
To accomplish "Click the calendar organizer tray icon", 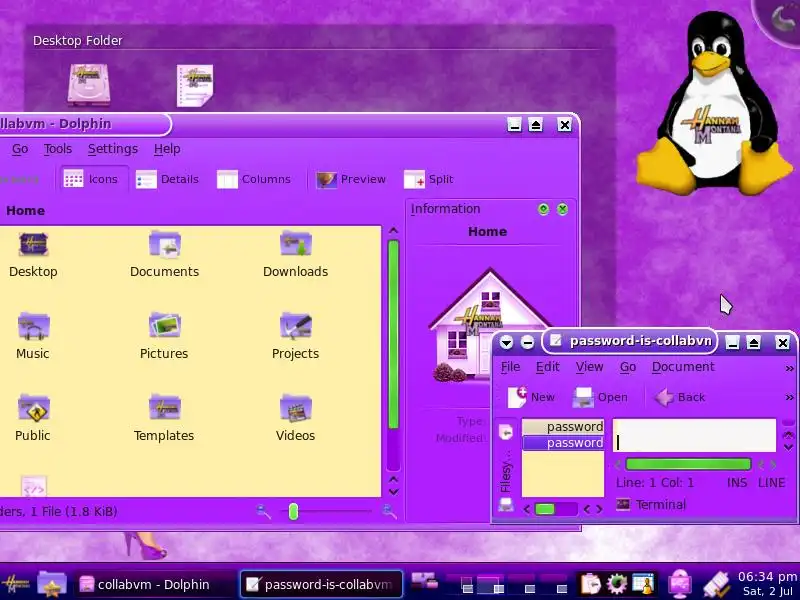I will pyautogui.click(x=642, y=584).
